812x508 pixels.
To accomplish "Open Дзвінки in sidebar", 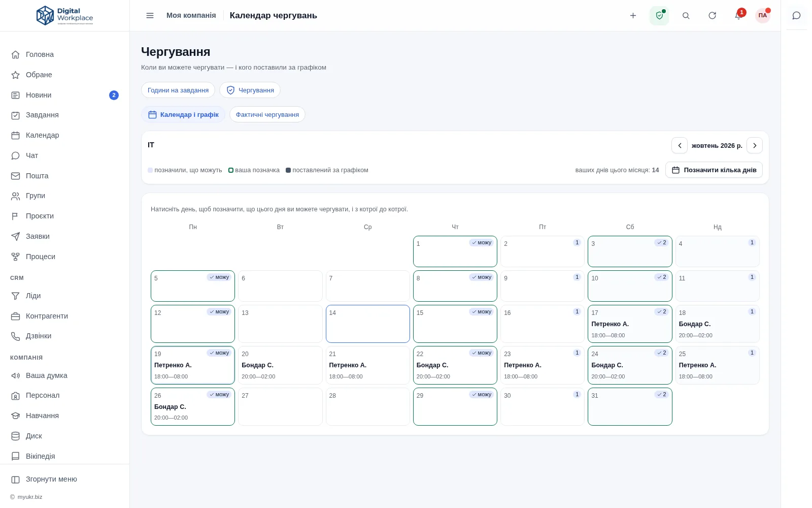I will pos(65,336).
